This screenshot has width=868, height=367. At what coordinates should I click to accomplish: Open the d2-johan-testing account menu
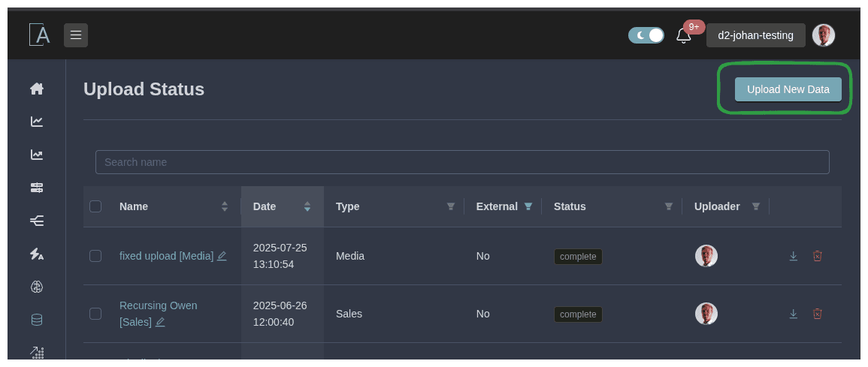[755, 35]
